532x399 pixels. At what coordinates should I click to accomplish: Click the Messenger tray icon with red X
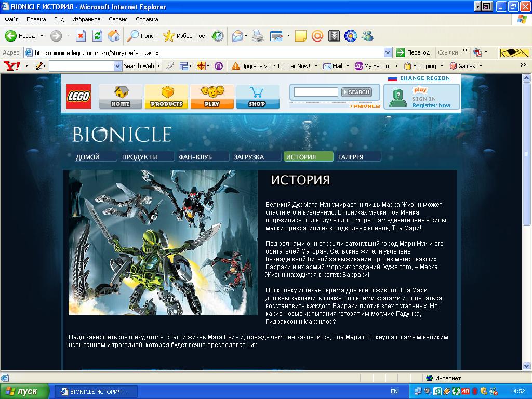coord(494,391)
